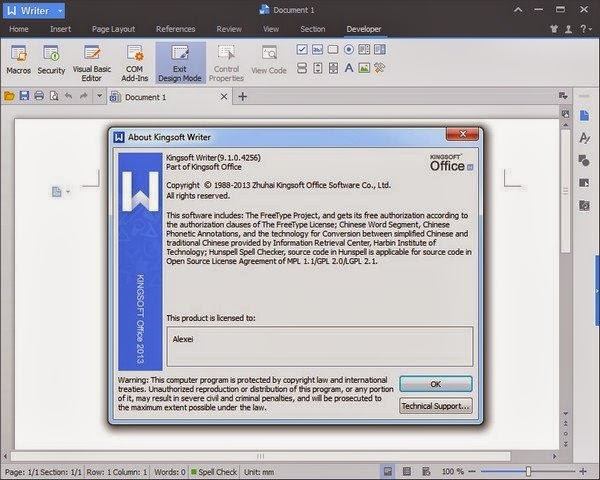
Task: Redo the last action
Action: coord(83,96)
